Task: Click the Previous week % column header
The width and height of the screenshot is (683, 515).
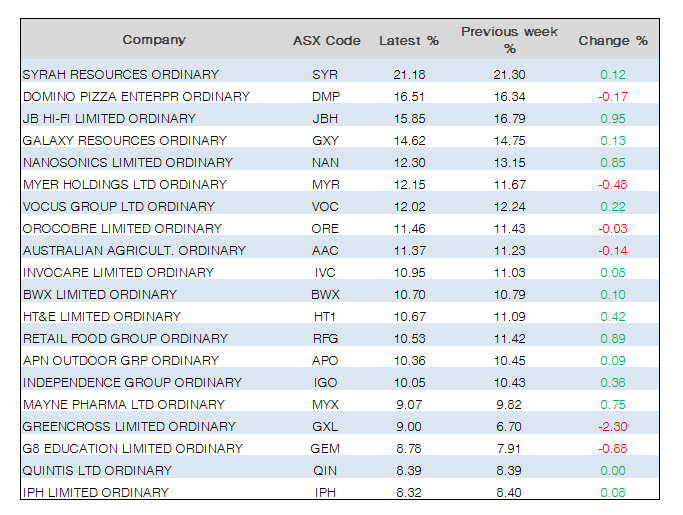Action: click(509, 40)
